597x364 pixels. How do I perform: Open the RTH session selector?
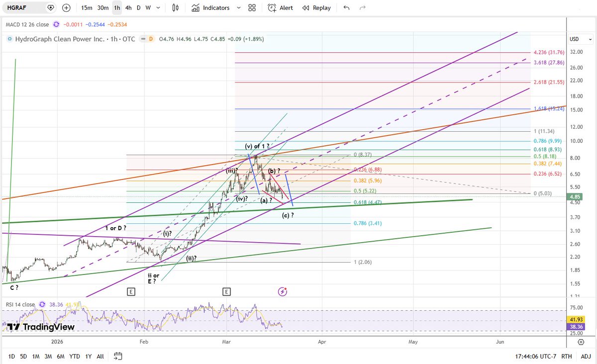[567, 356]
